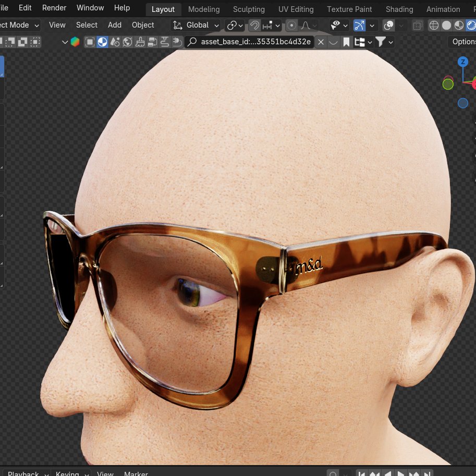Open the asset categories tree dropdown
The image size is (476, 476).
coord(363,42)
